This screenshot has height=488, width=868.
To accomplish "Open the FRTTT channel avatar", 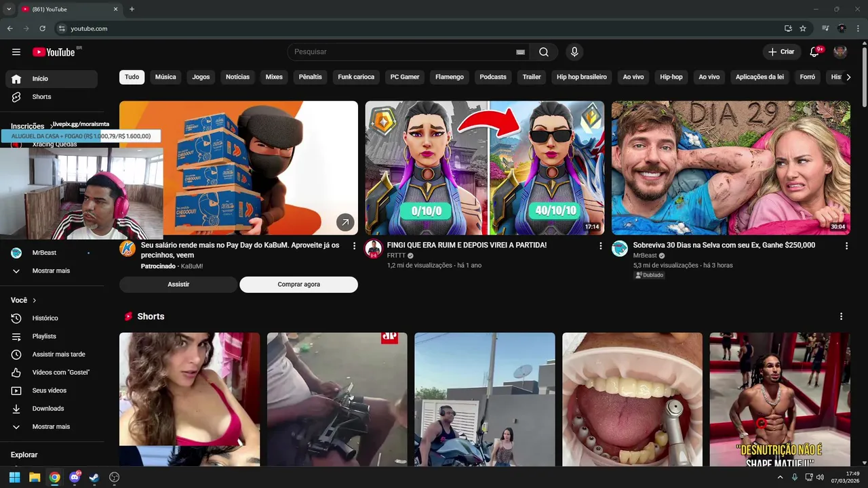I will tap(374, 249).
